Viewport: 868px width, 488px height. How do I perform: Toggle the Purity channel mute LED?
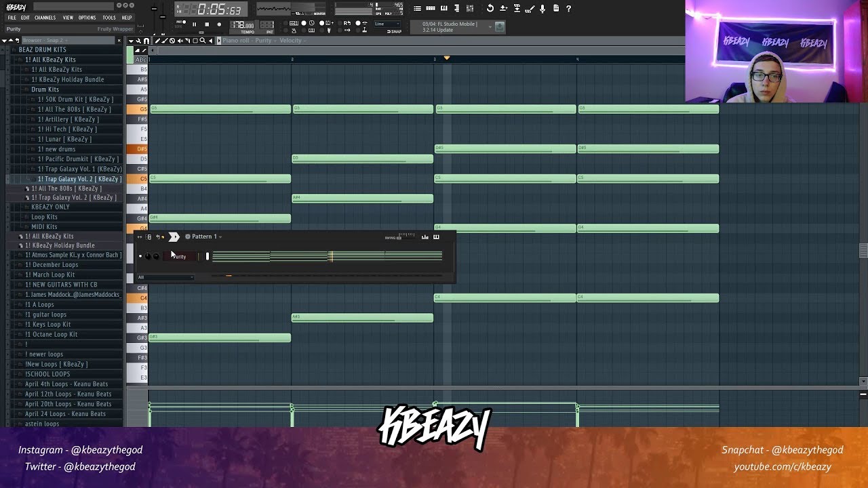[140, 256]
